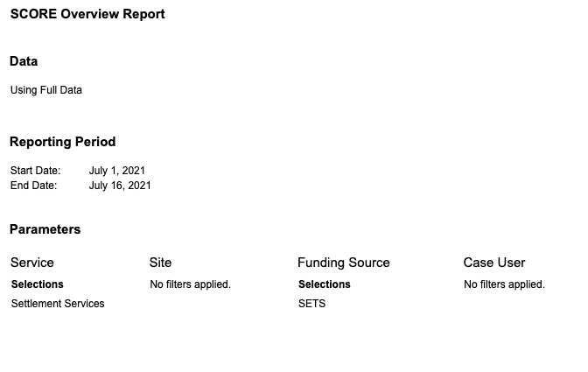Viewport: 588px width, 372px height.
Task: Click No filters applied under Site
Action: (x=191, y=284)
